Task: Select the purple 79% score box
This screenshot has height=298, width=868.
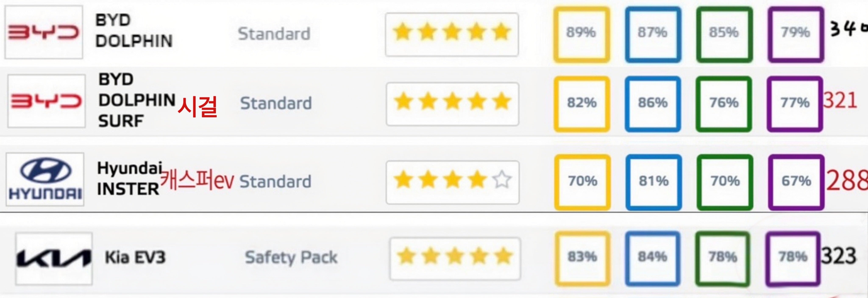Action: 796,34
